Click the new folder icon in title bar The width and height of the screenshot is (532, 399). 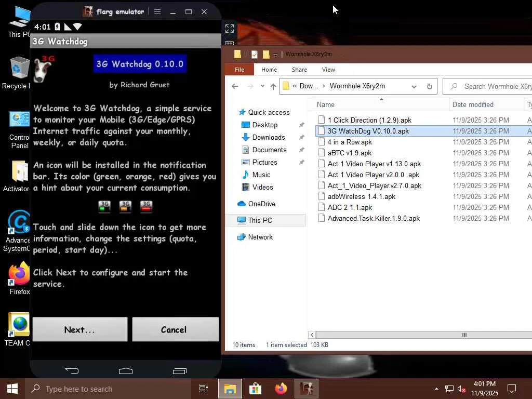click(x=266, y=54)
